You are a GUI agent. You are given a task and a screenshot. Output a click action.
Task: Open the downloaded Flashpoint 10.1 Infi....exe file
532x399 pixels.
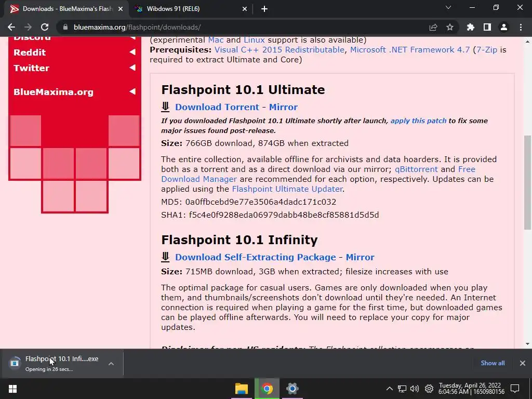(55, 363)
